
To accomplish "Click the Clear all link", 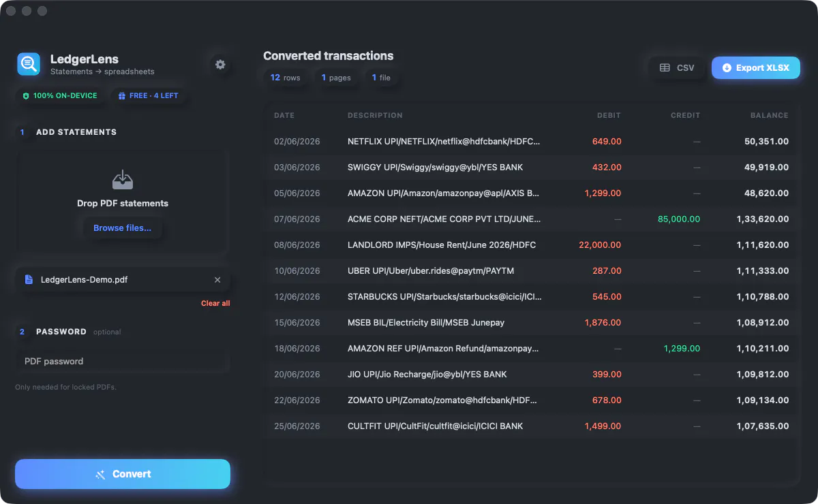I will coord(215,303).
